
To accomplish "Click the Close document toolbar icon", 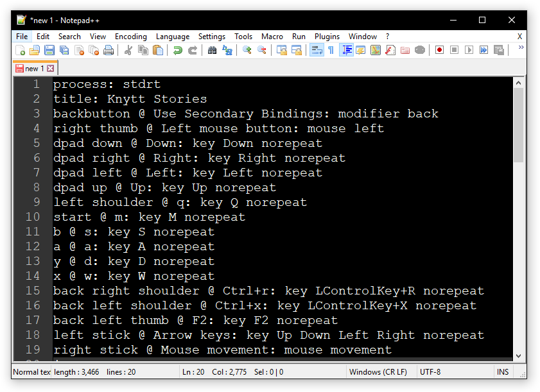I will (x=79, y=50).
